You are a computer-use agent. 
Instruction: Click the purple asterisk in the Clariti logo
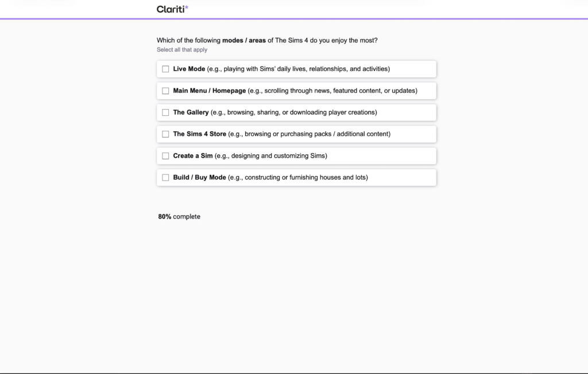(187, 7)
